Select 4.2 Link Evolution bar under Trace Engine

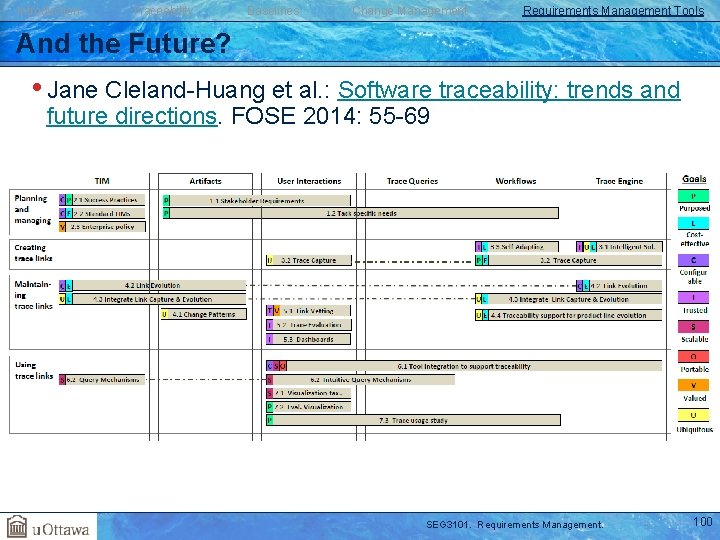(619, 286)
